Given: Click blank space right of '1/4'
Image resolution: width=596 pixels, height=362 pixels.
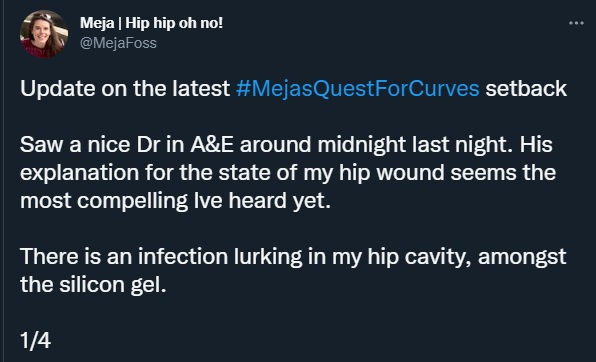Looking at the screenshot, I should 304,340.
